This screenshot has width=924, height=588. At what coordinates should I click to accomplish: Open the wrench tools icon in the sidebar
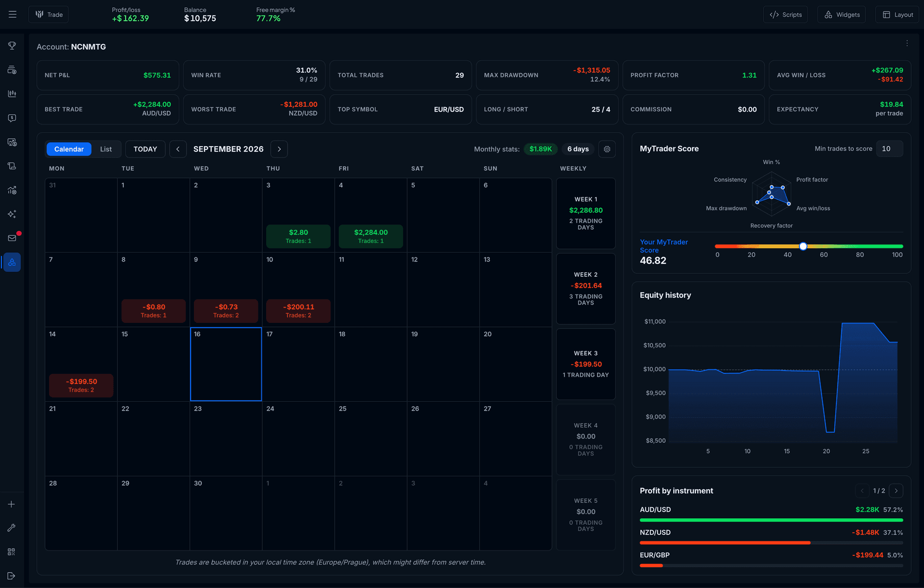point(12,528)
